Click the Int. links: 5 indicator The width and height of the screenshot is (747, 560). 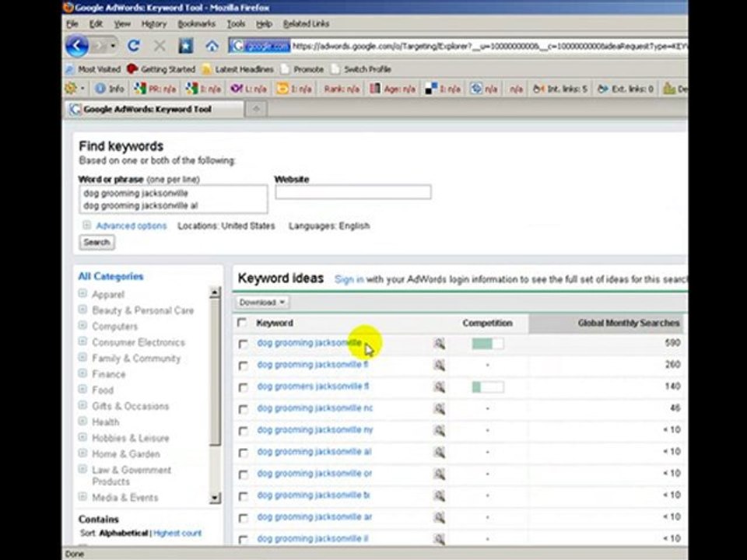559,89
